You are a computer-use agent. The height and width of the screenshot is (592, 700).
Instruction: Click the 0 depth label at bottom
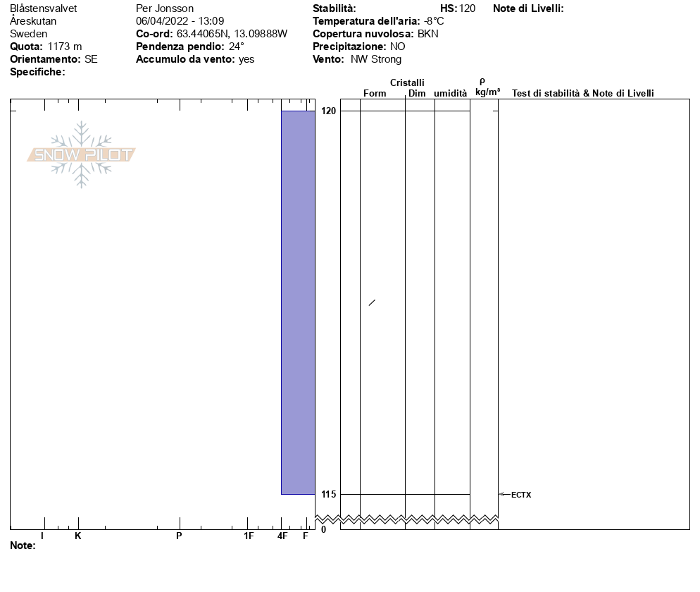point(323,529)
